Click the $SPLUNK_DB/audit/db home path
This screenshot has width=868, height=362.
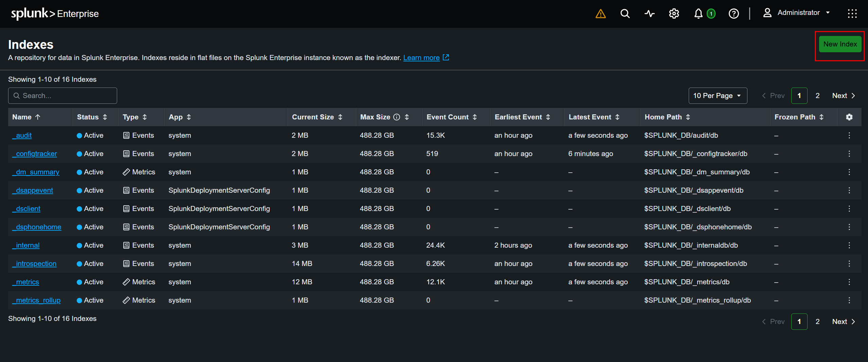(x=681, y=135)
